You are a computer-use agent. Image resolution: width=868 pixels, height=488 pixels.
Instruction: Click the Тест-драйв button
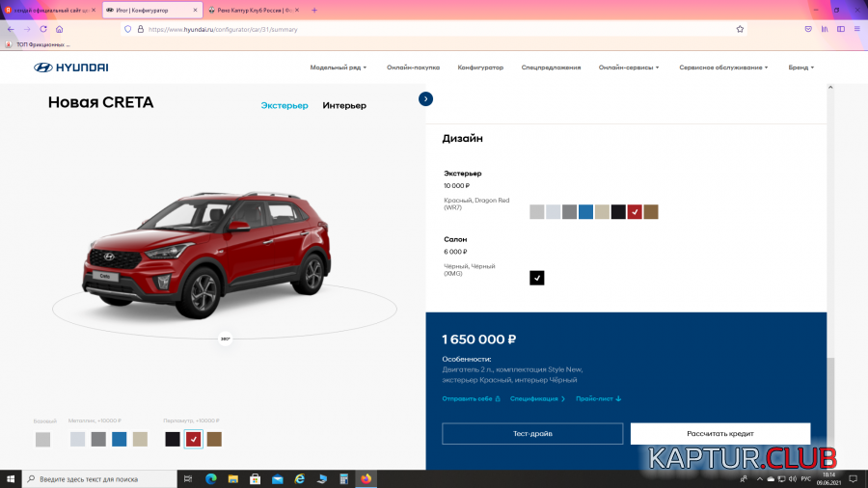(532, 434)
